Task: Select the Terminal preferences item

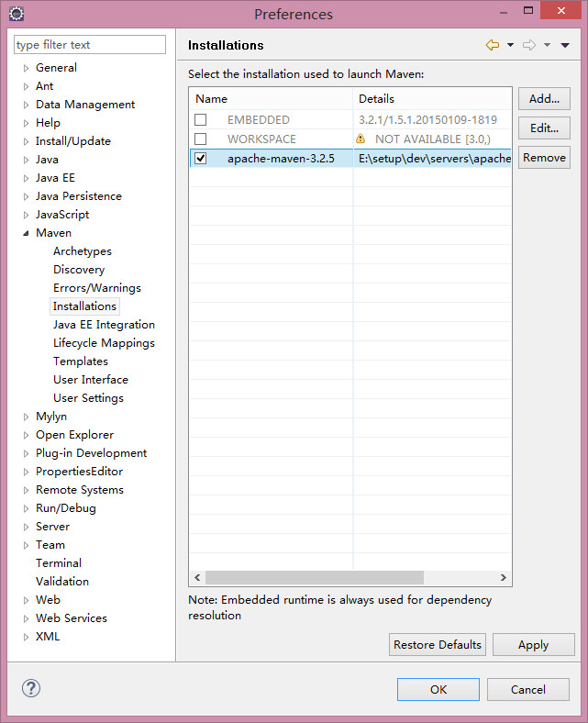Action: 59,563
